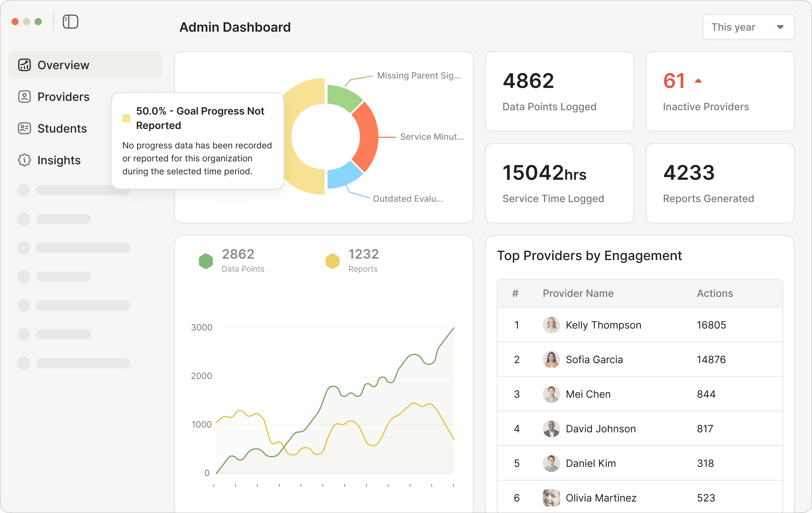Open Daniel Kim's provider row
This screenshot has width=812, height=513.
point(640,463)
